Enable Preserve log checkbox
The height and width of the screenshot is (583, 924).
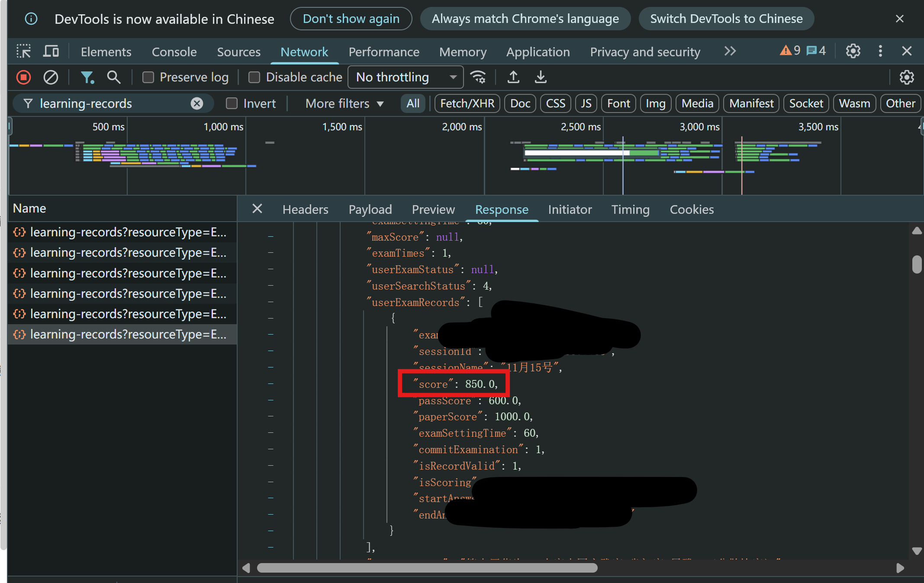click(x=148, y=77)
